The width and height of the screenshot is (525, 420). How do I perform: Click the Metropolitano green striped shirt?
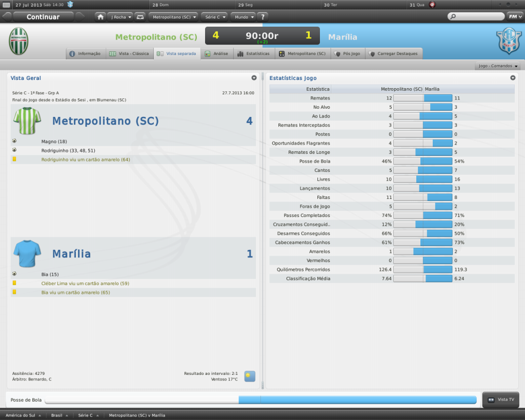click(27, 121)
